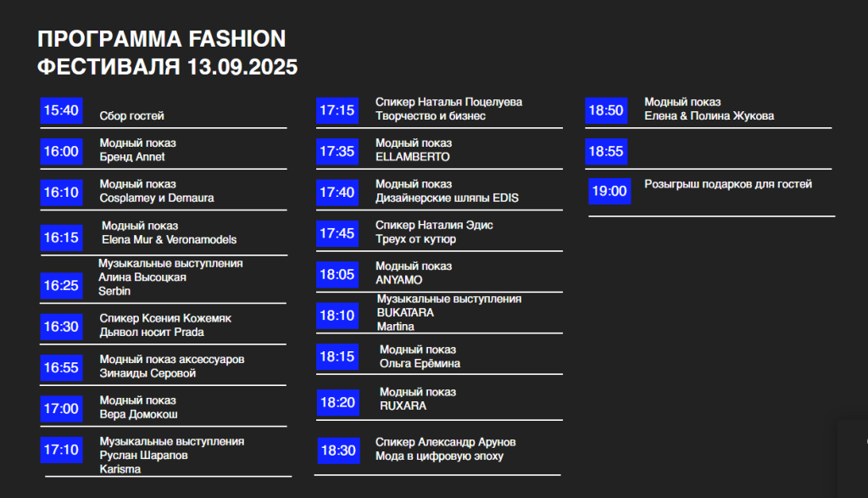Click the 'Треух от кутюр' talk entry

[x=415, y=238]
